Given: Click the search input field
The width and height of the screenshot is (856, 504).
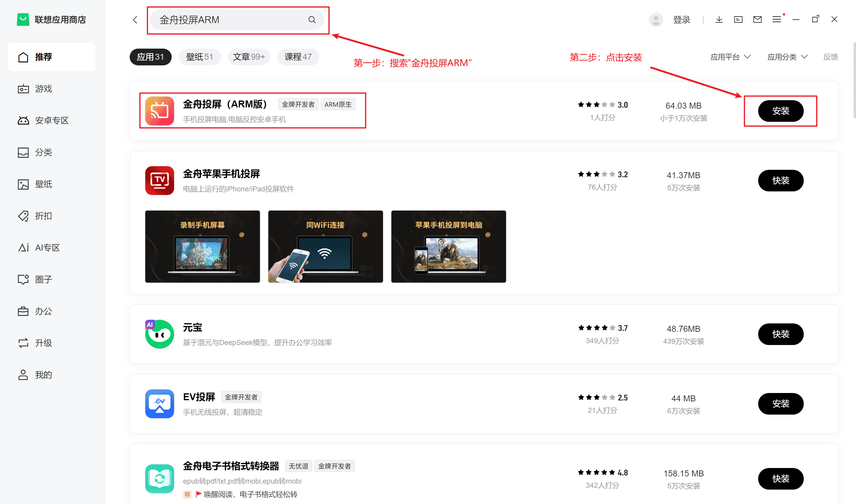Looking at the screenshot, I should 237,20.
